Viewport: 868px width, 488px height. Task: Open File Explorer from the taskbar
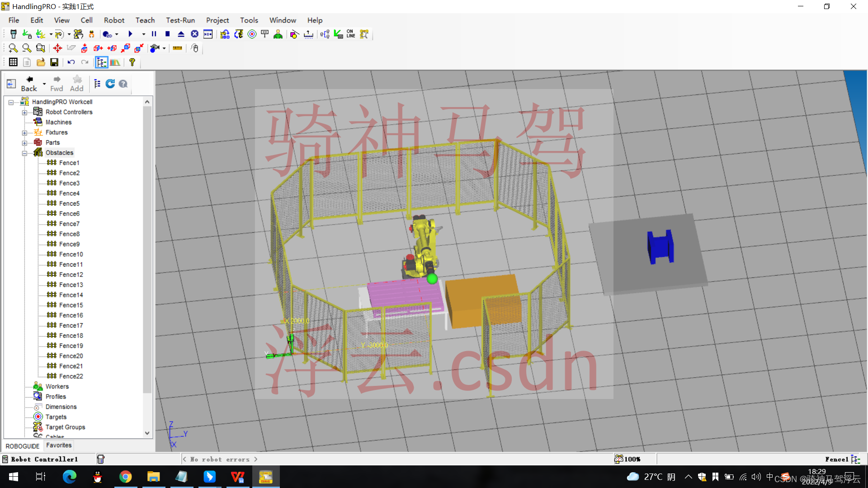[153, 477]
